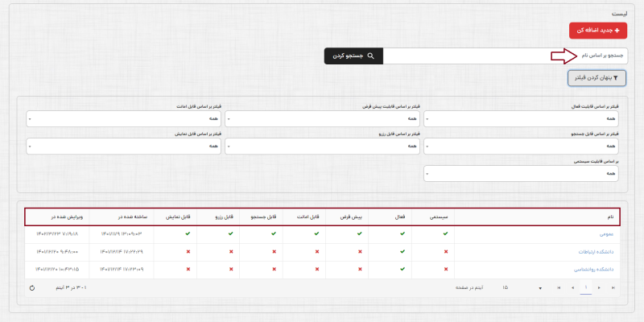Hide filters with the پنهان کردن فیلتر button
The width and height of the screenshot is (644, 322).
click(x=597, y=78)
